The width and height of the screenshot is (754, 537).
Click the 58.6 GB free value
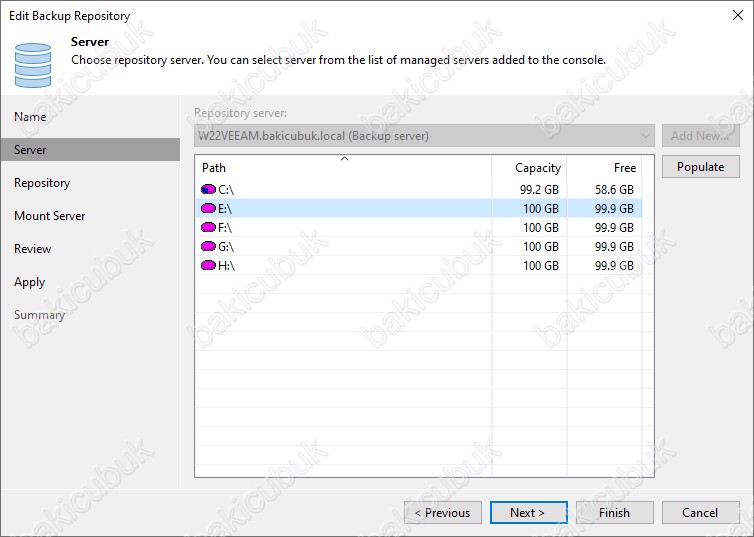coord(614,189)
